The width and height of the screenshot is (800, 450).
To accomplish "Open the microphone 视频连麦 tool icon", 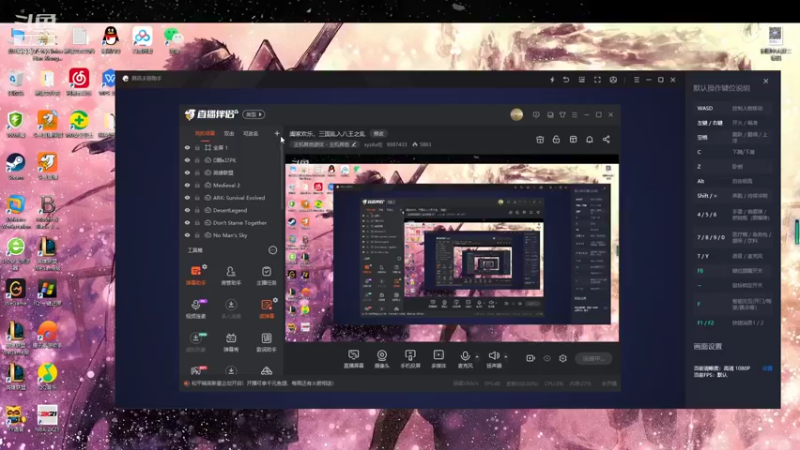I will [x=195, y=309].
